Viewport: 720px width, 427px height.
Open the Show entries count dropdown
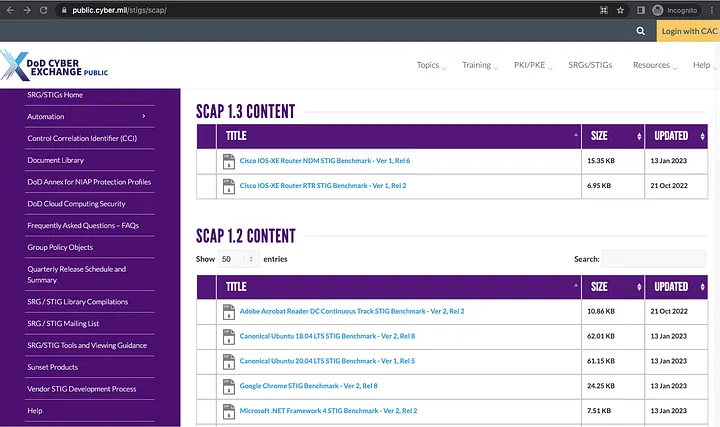pyautogui.click(x=238, y=259)
